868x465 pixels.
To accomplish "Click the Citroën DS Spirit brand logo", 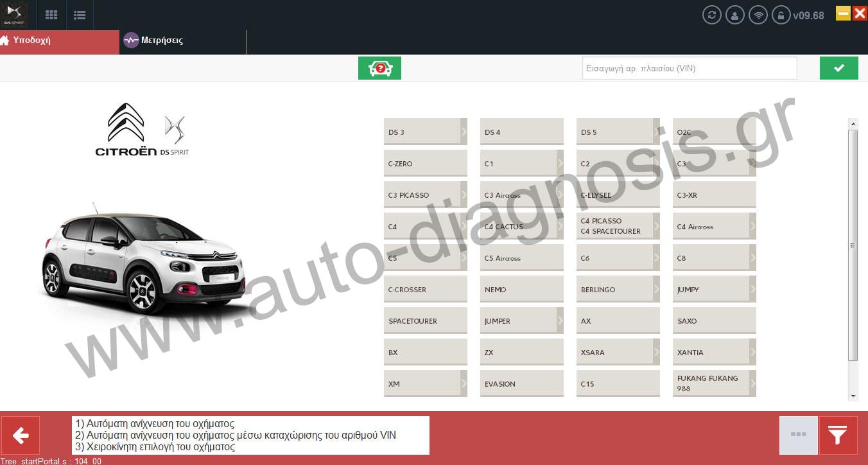I will (142, 130).
